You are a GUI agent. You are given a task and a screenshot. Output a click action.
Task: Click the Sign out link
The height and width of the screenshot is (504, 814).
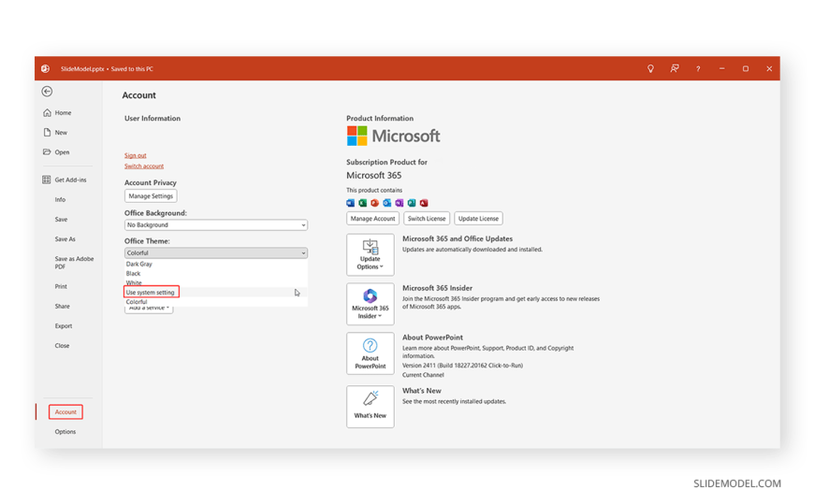pyautogui.click(x=136, y=155)
